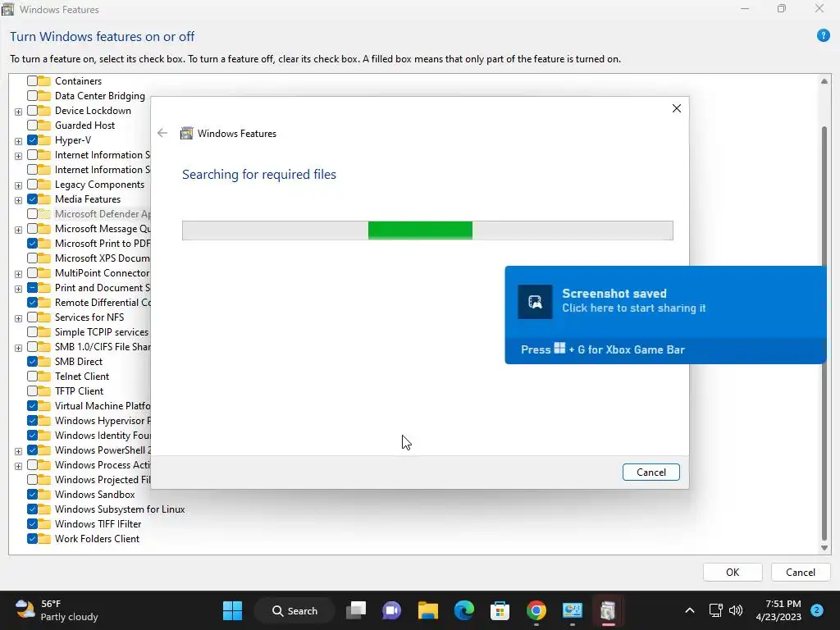This screenshot has height=630, width=840.
Task: Click the feature list scroll down arrow
Action: pos(824,547)
